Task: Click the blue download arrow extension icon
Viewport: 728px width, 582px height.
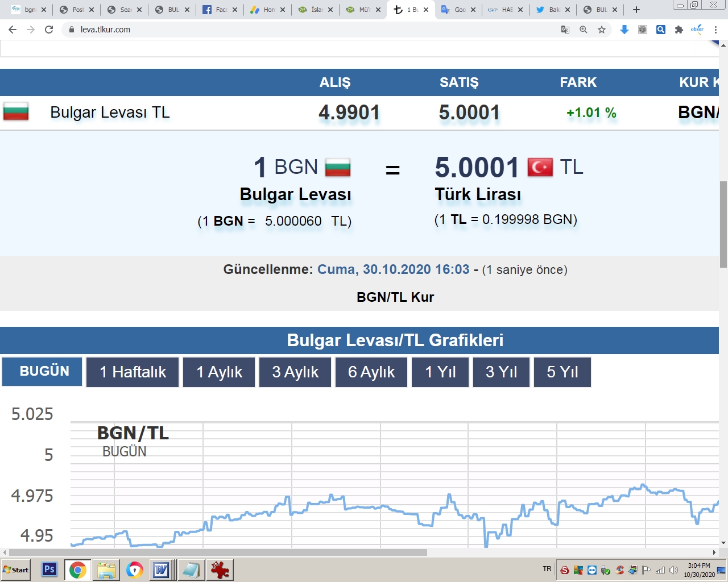Action: (624, 30)
